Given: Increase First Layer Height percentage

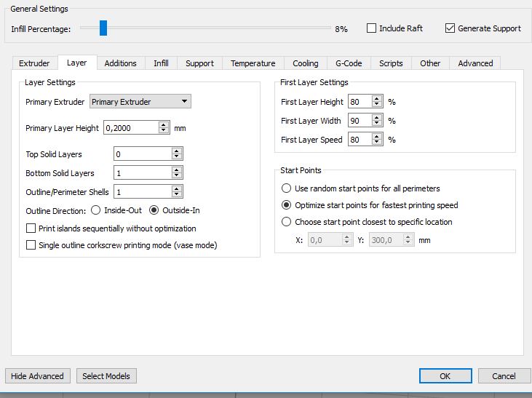Looking at the screenshot, I should (377, 99).
